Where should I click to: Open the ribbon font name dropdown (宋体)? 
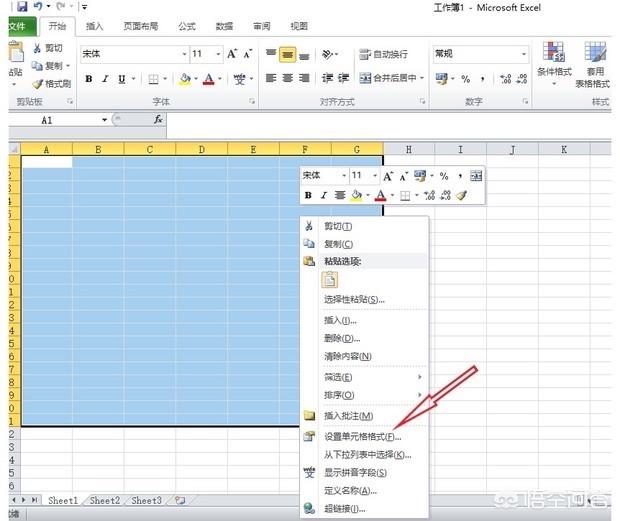184,54
